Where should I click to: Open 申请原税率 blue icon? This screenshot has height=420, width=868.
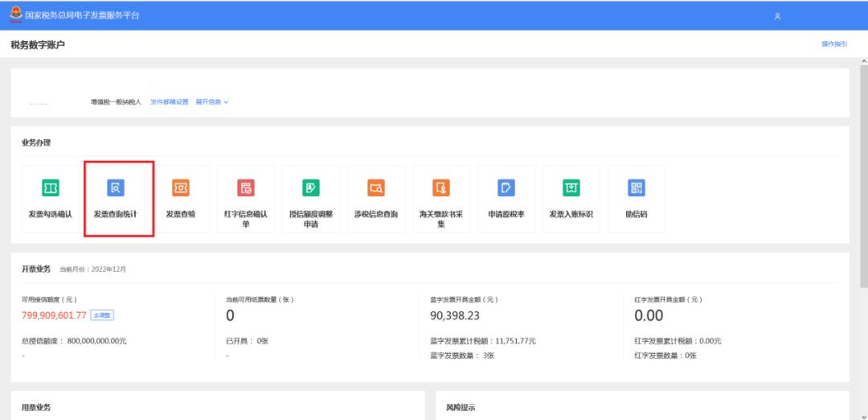click(x=506, y=188)
